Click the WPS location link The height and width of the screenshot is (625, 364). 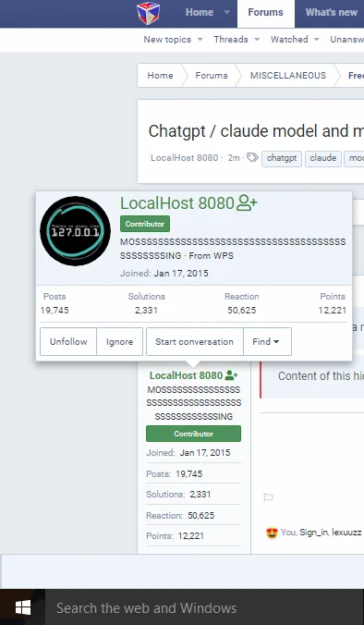pos(222,256)
